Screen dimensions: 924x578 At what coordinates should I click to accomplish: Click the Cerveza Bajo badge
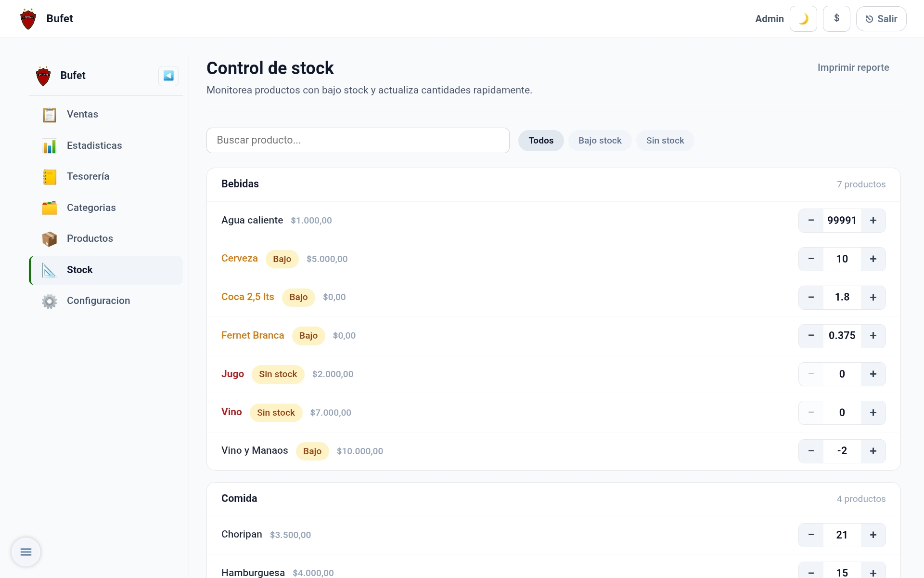[x=282, y=259]
